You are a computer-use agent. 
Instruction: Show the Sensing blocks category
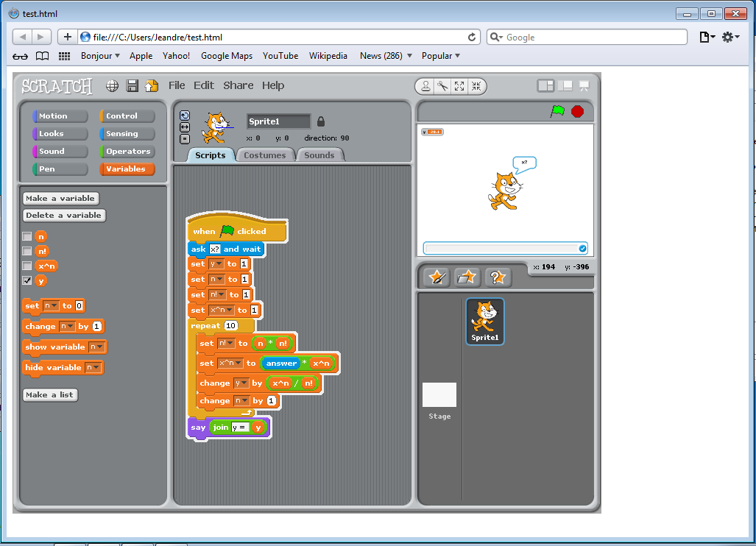point(127,133)
